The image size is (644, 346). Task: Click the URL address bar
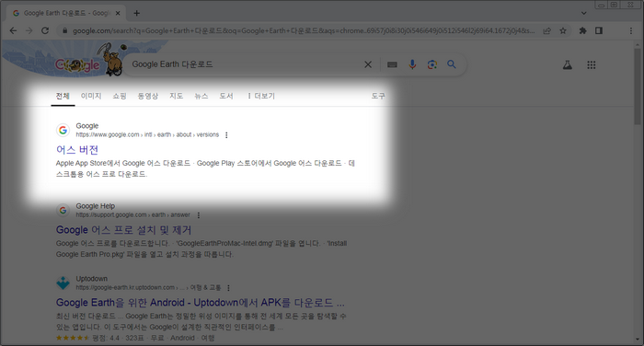pyautogui.click(x=304, y=30)
